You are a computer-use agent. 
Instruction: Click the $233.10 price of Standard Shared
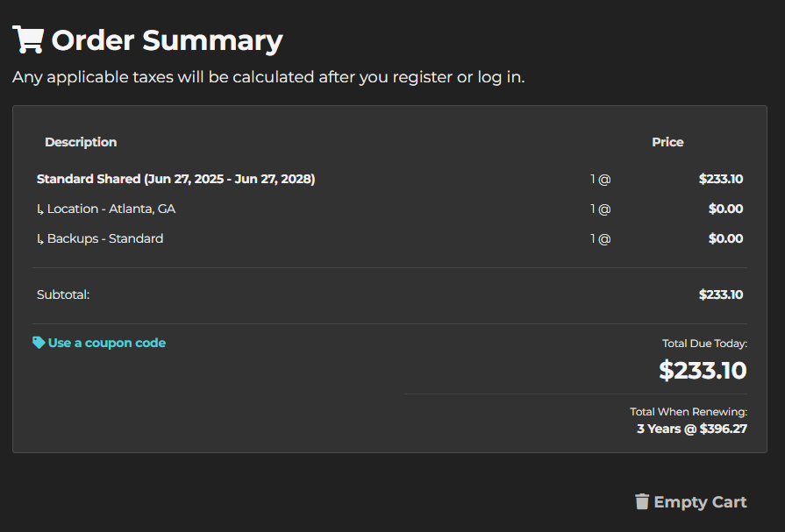pos(721,179)
